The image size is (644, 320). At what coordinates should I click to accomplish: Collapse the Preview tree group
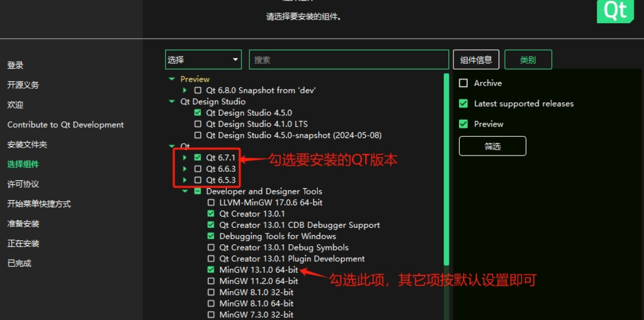[x=172, y=79]
